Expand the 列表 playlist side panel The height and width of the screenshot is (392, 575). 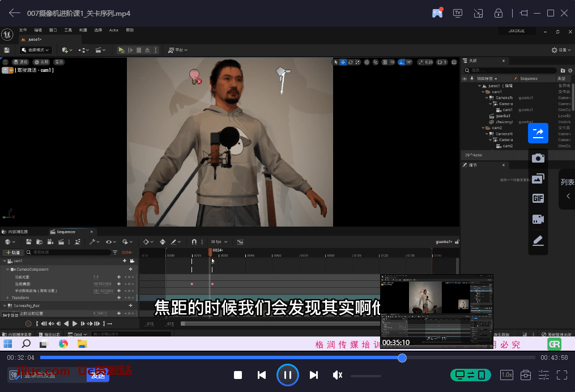tap(567, 189)
